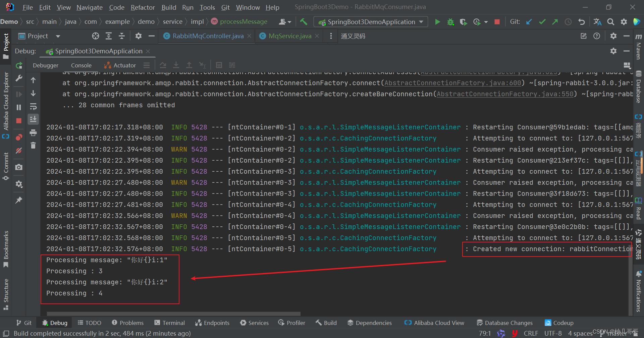Screen dimensions: 644x338
Task: Rollback changes undo icon
Action: 581,22
